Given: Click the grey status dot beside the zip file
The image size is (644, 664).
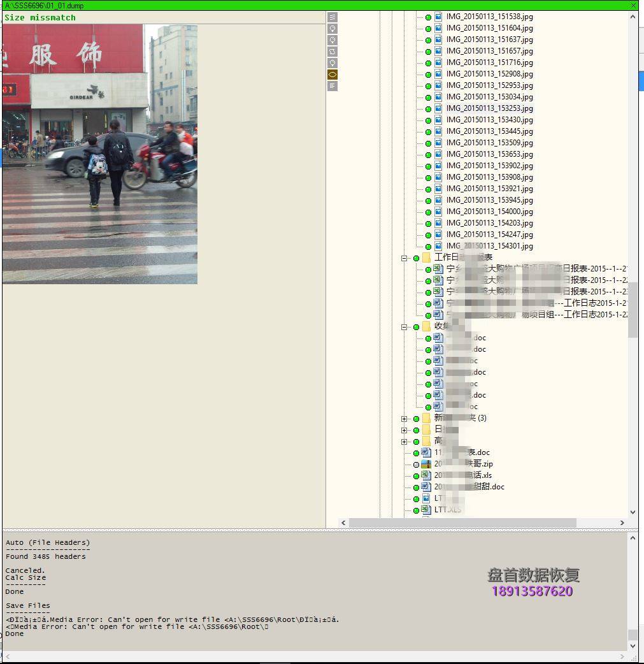Looking at the screenshot, I should tap(416, 465).
